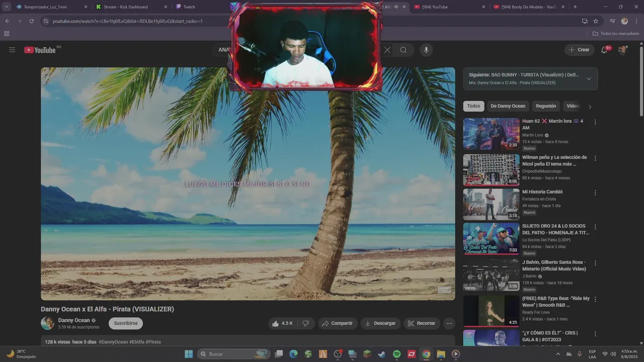
Task: Switch to Stream - Kick Dashboard tab
Action: (131, 7)
